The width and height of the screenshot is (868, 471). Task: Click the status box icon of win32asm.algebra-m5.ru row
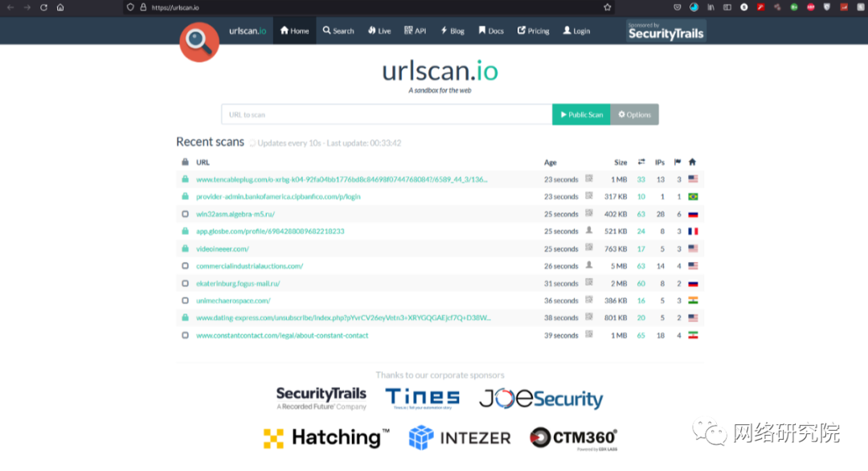coord(185,214)
